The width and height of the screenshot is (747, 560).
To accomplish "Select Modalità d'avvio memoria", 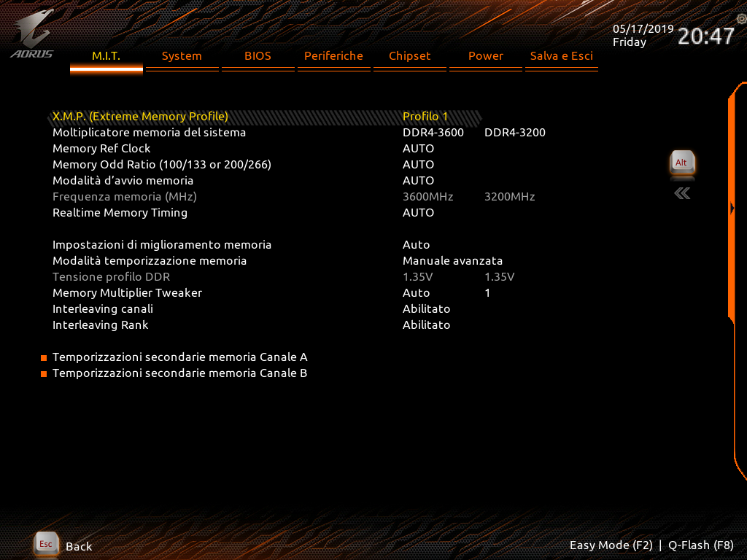I will coord(123,181).
